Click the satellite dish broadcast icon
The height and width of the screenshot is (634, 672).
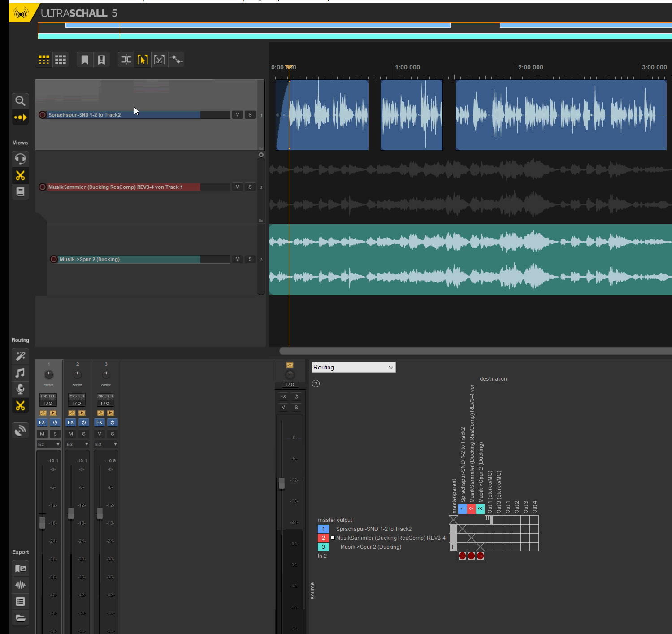coord(20,430)
